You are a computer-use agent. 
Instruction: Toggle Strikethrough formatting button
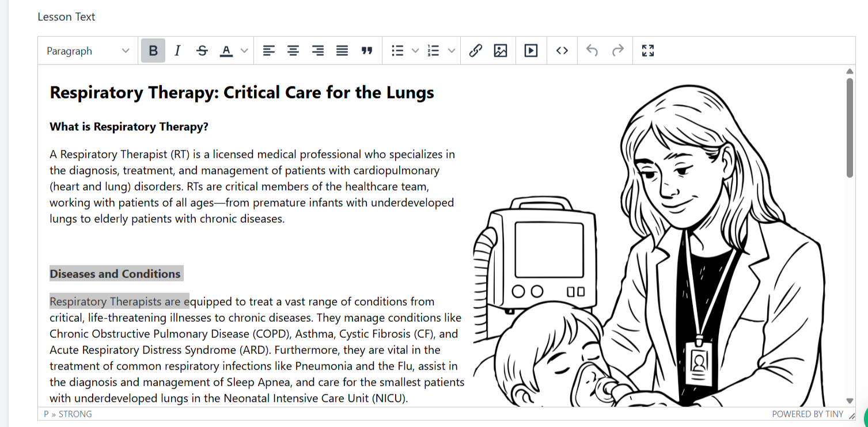[x=202, y=51]
